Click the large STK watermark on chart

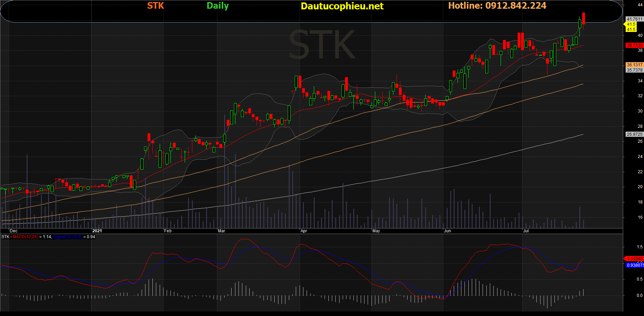pos(322,45)
